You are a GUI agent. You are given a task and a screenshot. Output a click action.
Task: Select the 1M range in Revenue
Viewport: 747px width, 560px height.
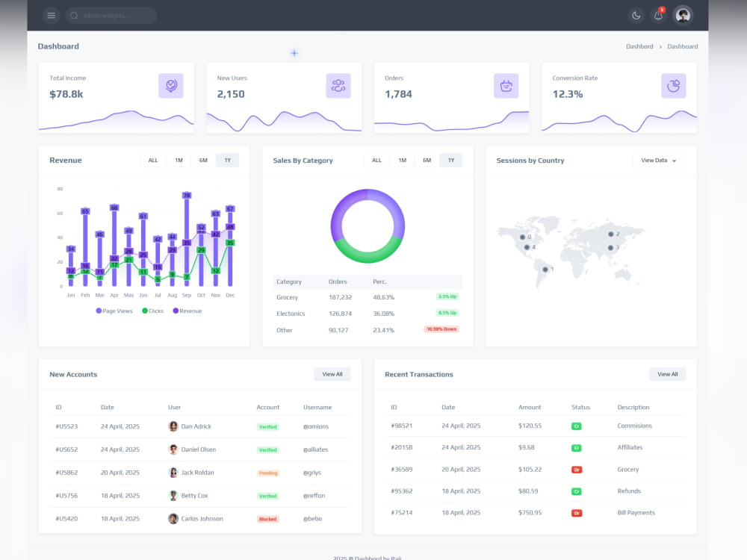tap(179, 161)
